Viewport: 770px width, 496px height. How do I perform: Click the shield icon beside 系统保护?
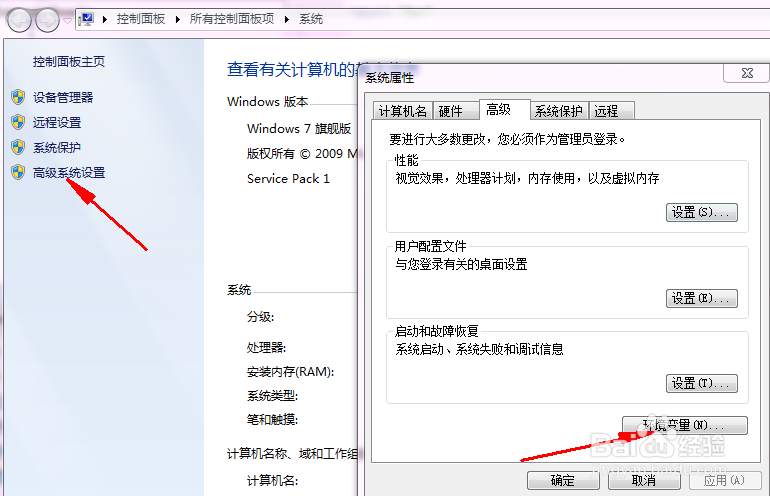tap(18, 147)
